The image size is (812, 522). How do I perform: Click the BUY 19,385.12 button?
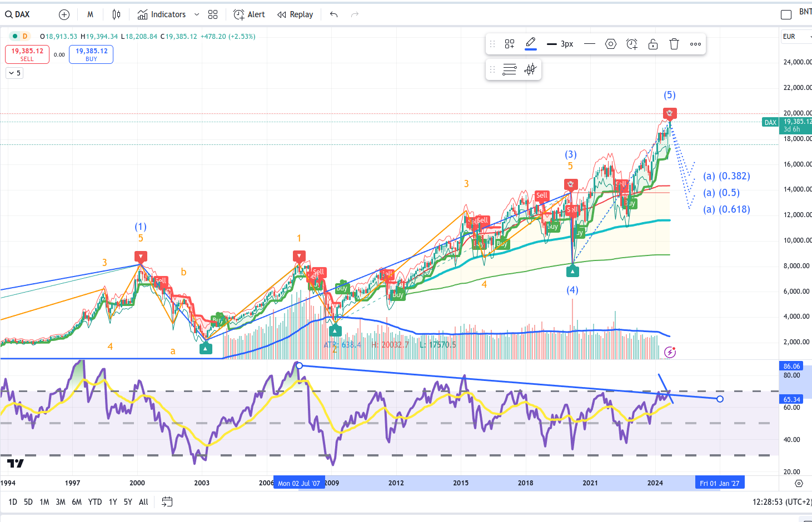click(91, 54)
